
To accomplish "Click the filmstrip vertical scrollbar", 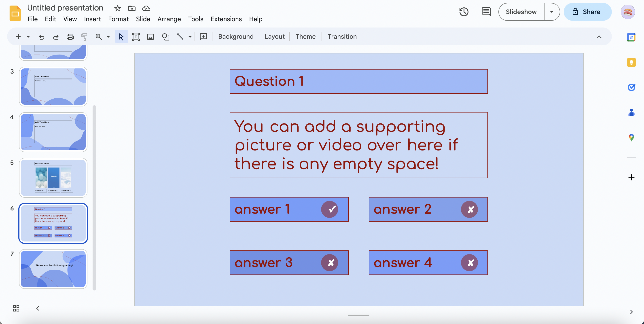I will pos(94,197).
